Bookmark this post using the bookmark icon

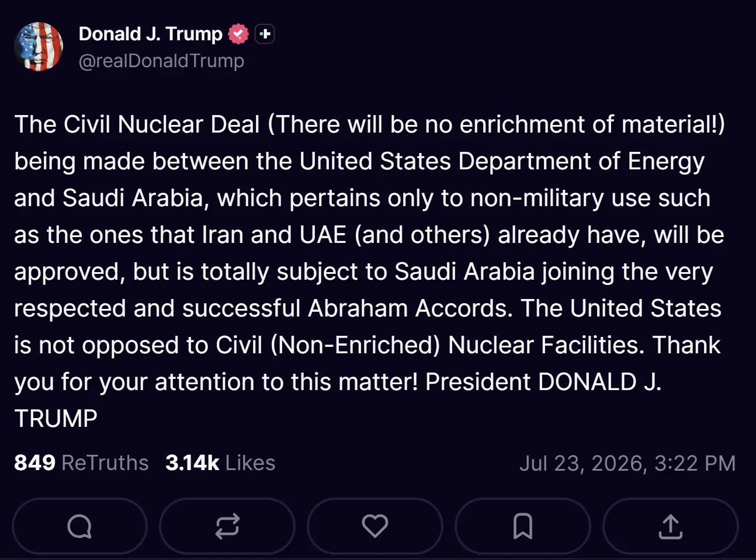tap(523, 526)
